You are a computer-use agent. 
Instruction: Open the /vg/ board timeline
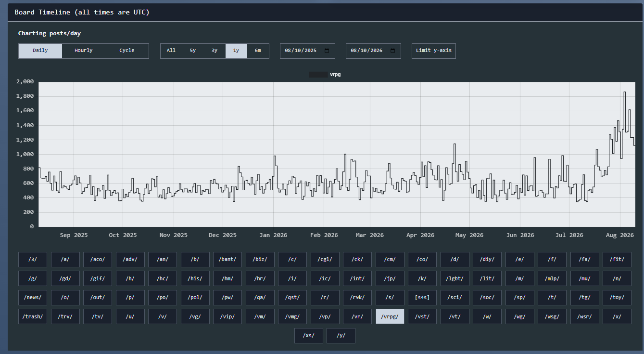[195, 316]
